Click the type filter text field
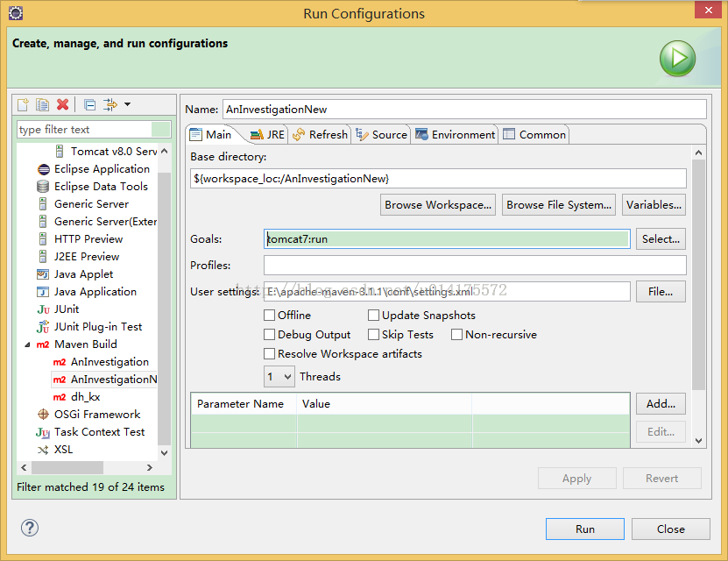This screenshot has width=728, height=561. (x=94, y=130)
